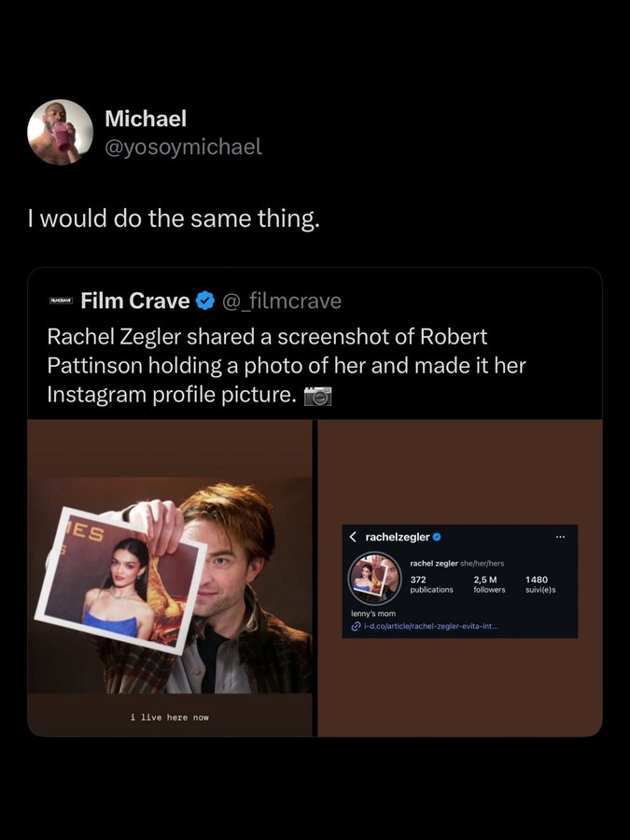Click Film Crave's blue verified badge
This screenshot has height=840, width=630.
[x=205, y=301]
